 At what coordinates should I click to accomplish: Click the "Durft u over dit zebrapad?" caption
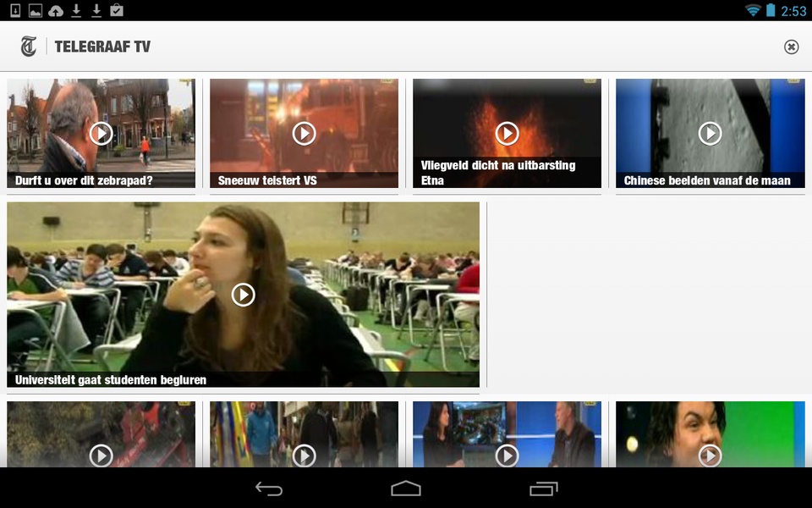pyautogui.click(x=84, y=180)
